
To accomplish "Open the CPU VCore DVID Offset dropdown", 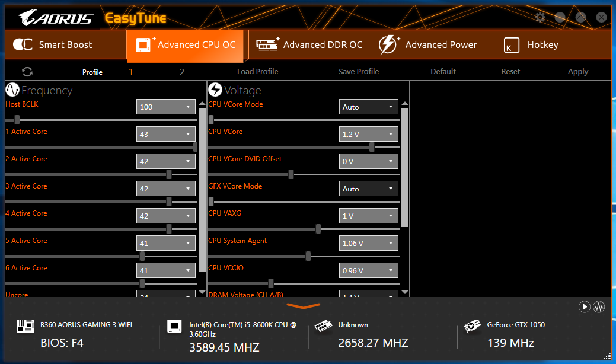I will [369, 161].
